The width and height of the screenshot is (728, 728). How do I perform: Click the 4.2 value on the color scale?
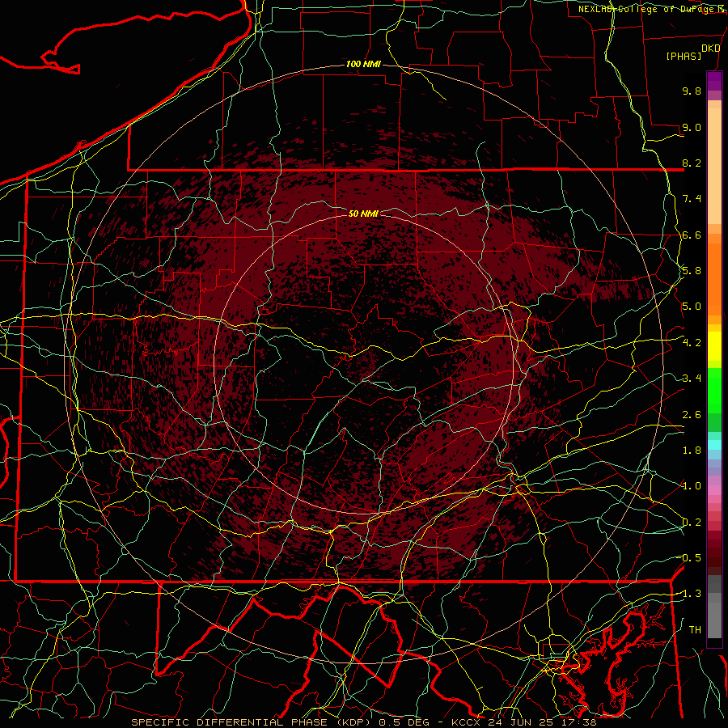[692, 343]
